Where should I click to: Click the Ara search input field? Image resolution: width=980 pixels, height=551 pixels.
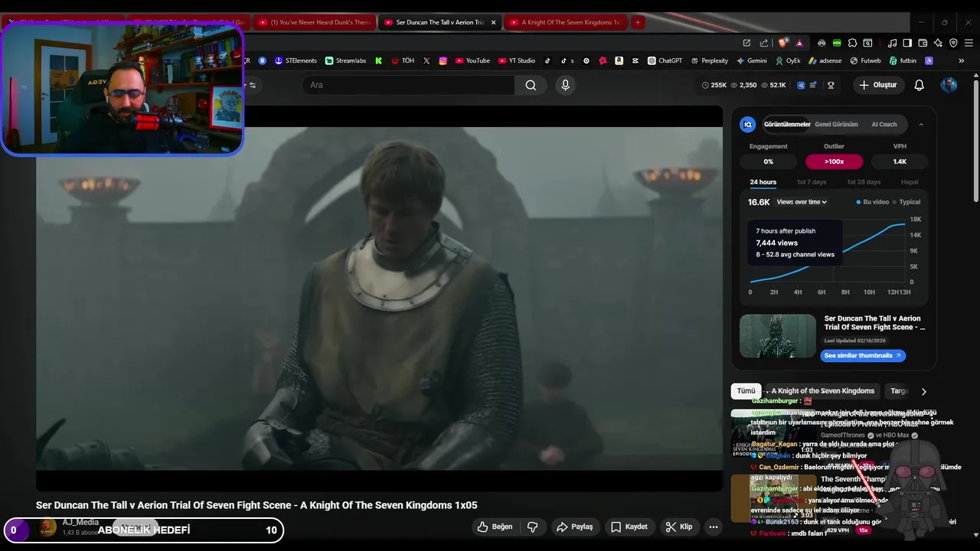tap(408, 85)
